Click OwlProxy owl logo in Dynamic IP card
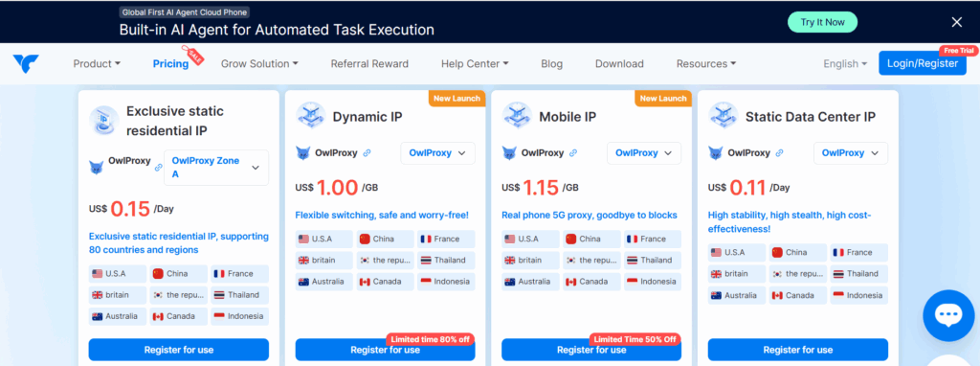The image size is (980, 366). point(303,153)
